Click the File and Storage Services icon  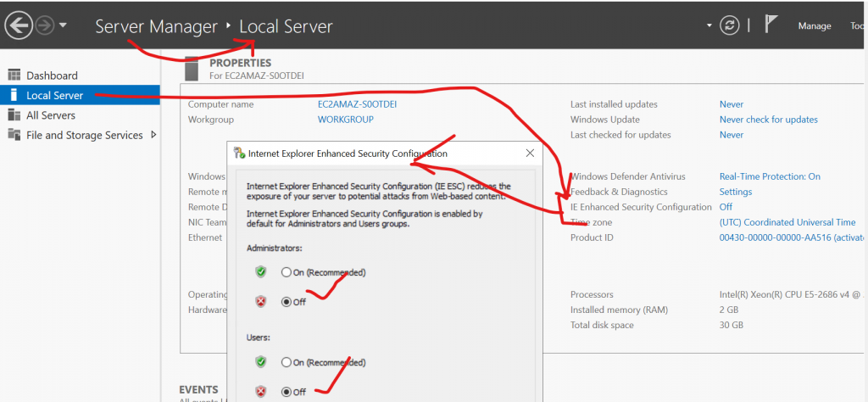[x=14, y=135]
